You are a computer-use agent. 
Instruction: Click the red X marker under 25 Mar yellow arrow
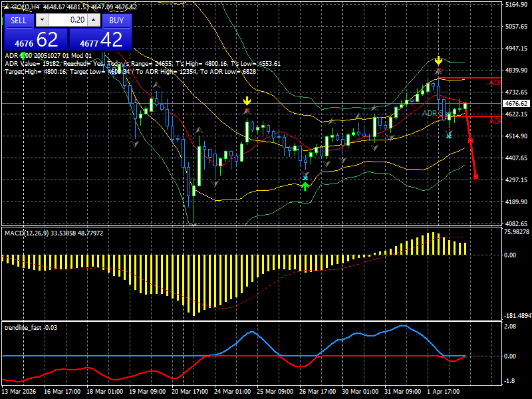tap(247, 110)
